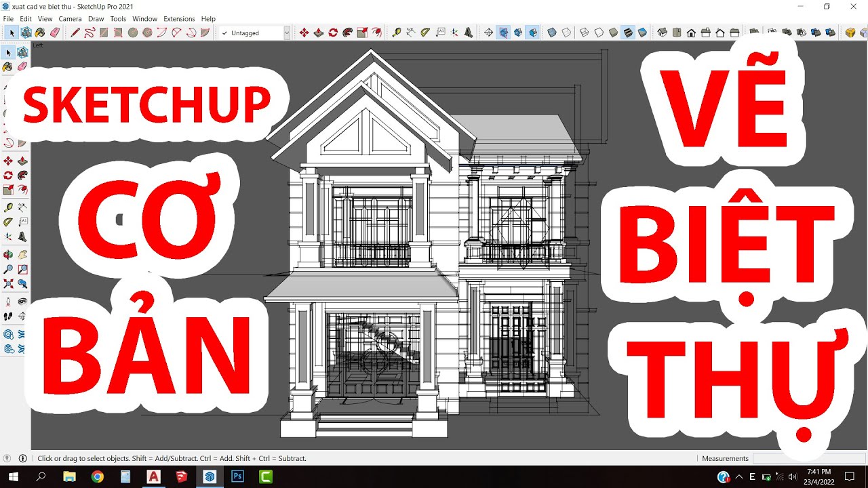The height and width of the screenshot is (488, 868).
Task: Pick the Scale tool in top toolbar
Action: click(x=362, y=33)
